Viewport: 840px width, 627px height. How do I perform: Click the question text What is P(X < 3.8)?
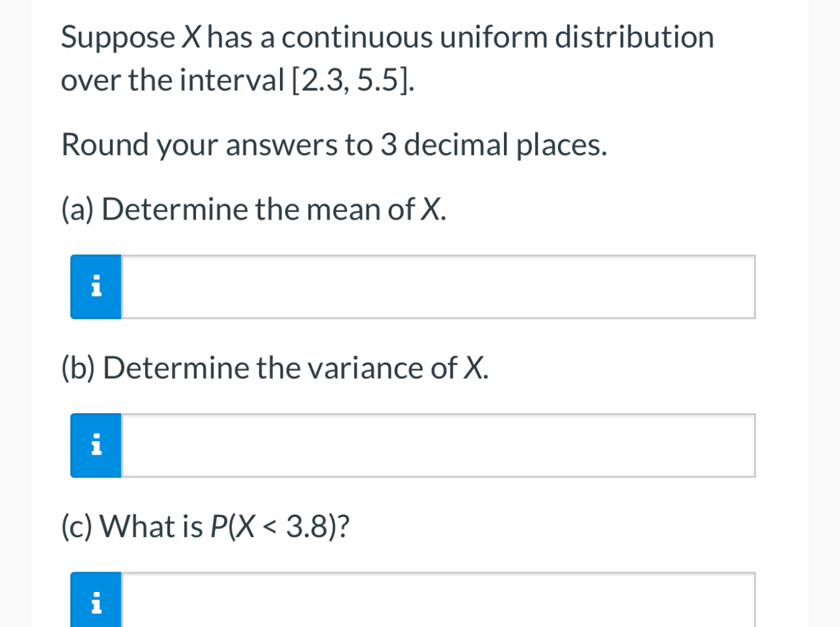205,525
